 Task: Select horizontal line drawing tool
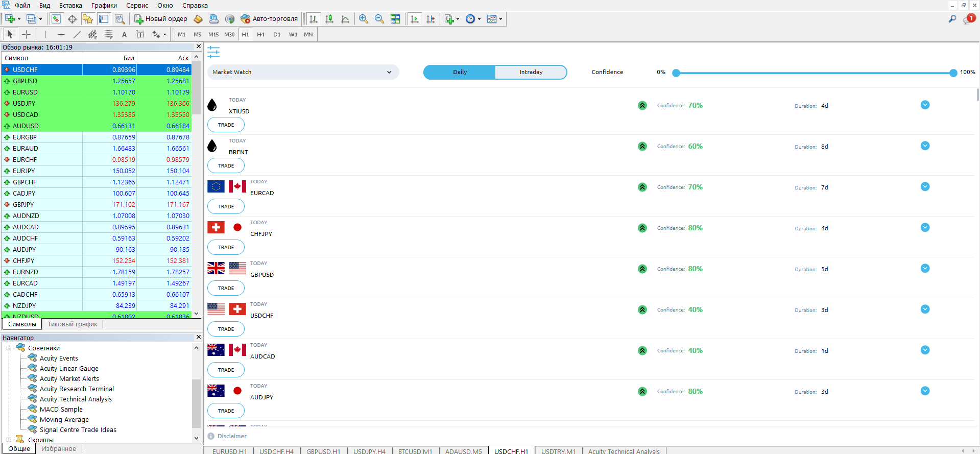click(x=61, y=34)
